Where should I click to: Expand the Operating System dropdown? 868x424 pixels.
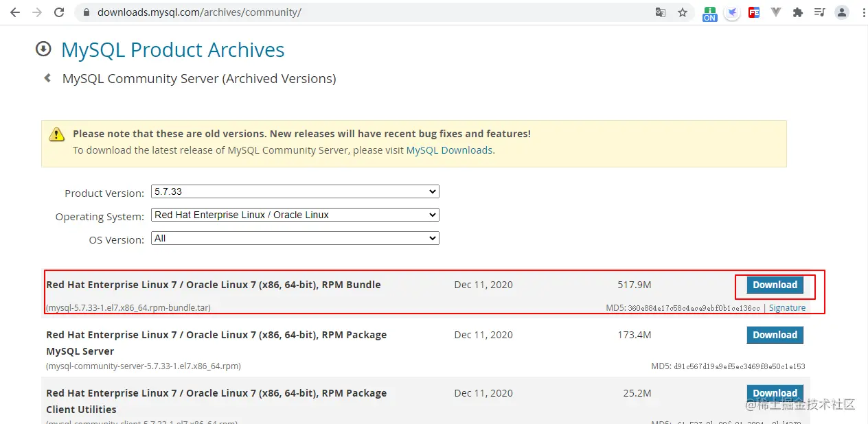[295, 215]
